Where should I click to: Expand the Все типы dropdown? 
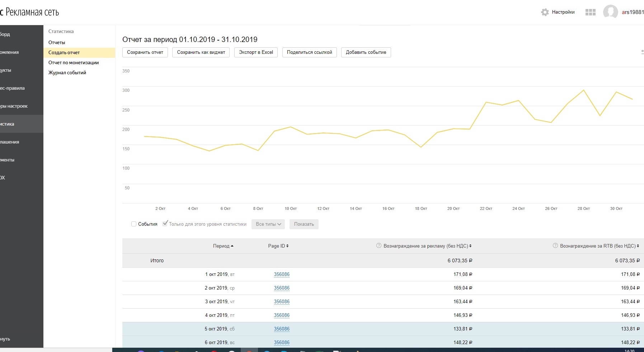click(268, 224)
